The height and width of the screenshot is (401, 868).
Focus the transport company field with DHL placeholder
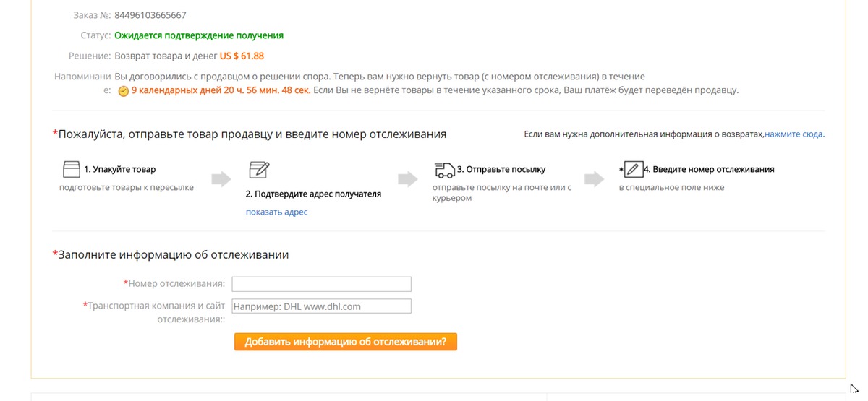tap(321, 306)
